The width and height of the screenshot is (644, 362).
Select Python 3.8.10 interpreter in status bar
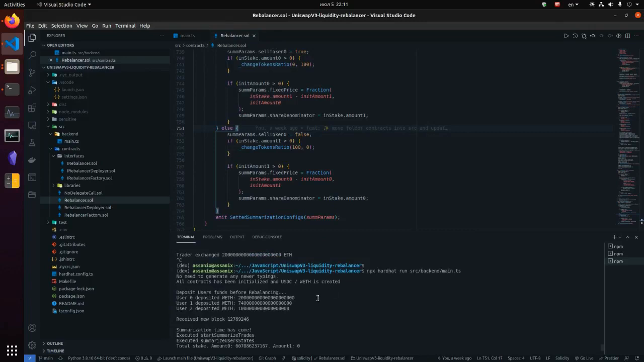click(x=99, y=358)
